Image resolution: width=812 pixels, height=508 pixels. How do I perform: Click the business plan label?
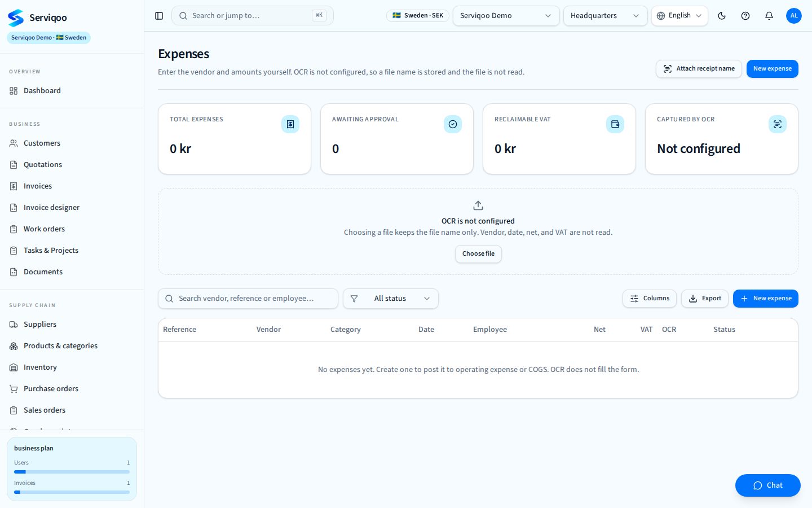point(34,449)
